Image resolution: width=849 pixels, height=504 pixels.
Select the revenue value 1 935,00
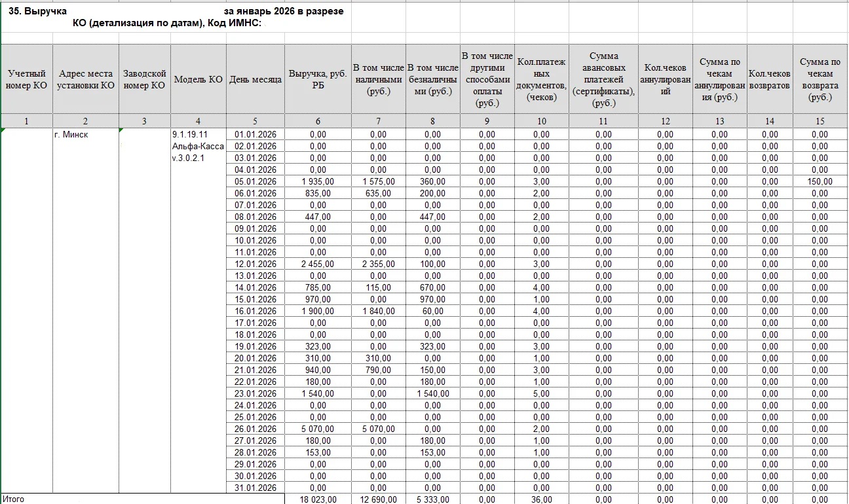(x=318, y=181)
